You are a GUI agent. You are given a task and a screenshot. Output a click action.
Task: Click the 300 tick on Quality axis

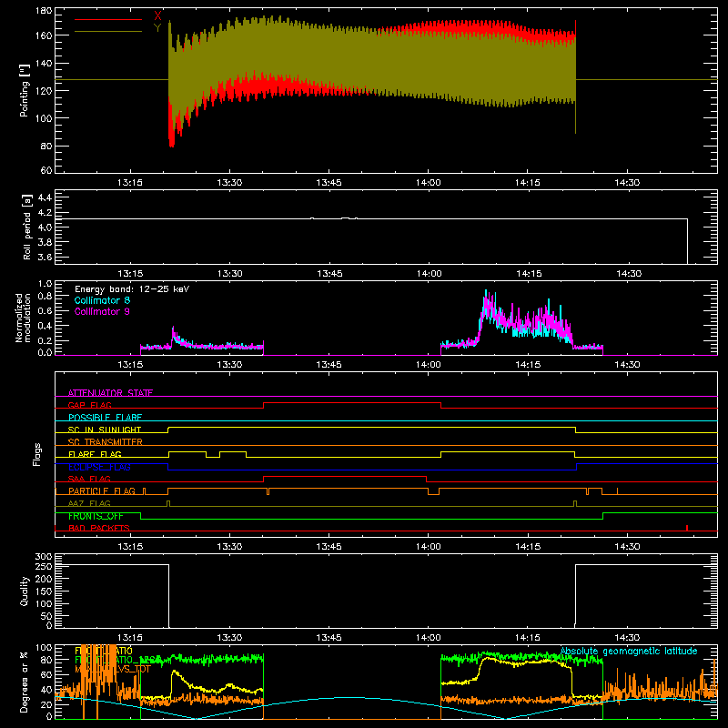(44, 557)
